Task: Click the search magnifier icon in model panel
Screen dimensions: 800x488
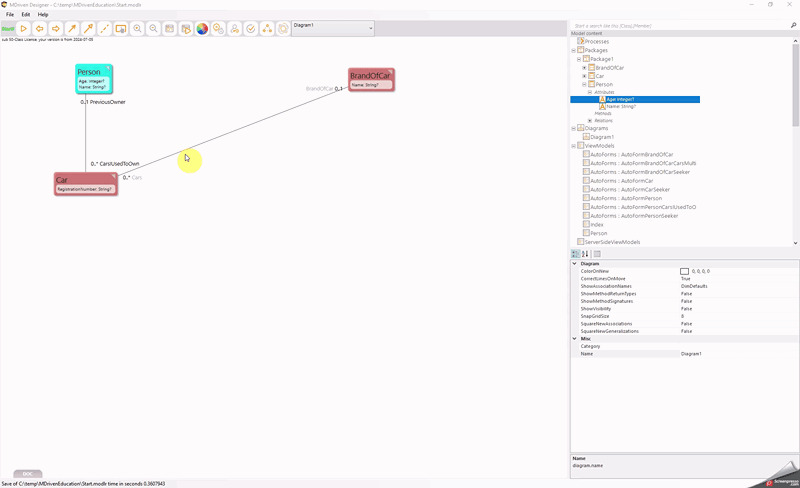Action: pos(794,25)
